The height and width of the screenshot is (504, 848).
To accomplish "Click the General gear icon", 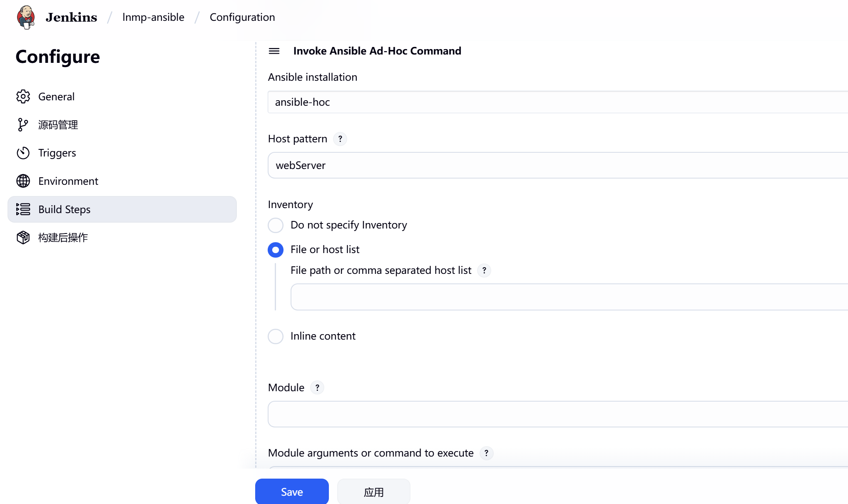I will (23, 97).
